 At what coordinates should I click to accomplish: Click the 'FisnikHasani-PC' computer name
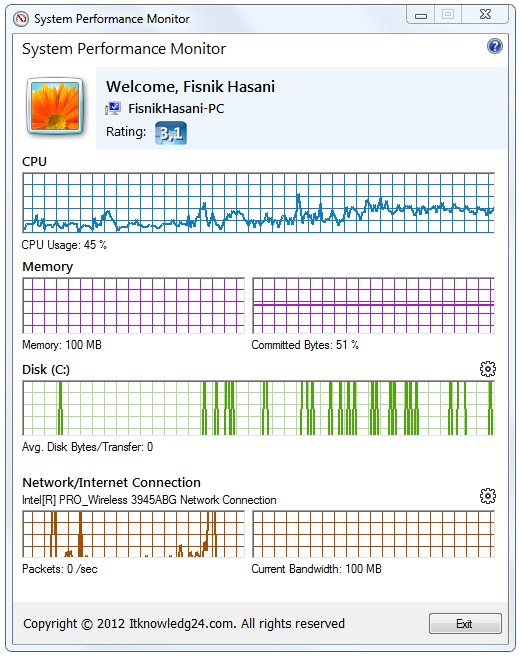tap(176, 109)
